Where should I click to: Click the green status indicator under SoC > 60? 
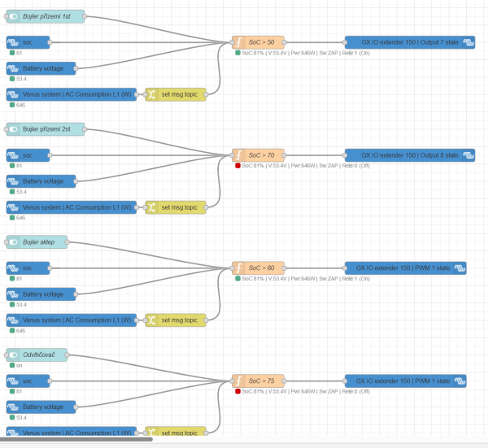237,279
